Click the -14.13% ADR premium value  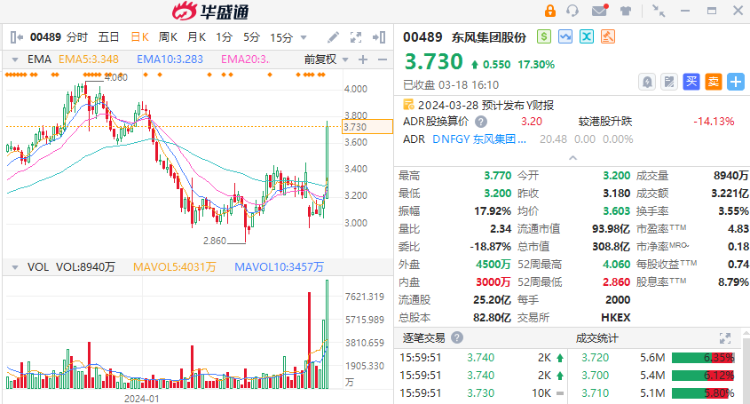coord(714,121)
